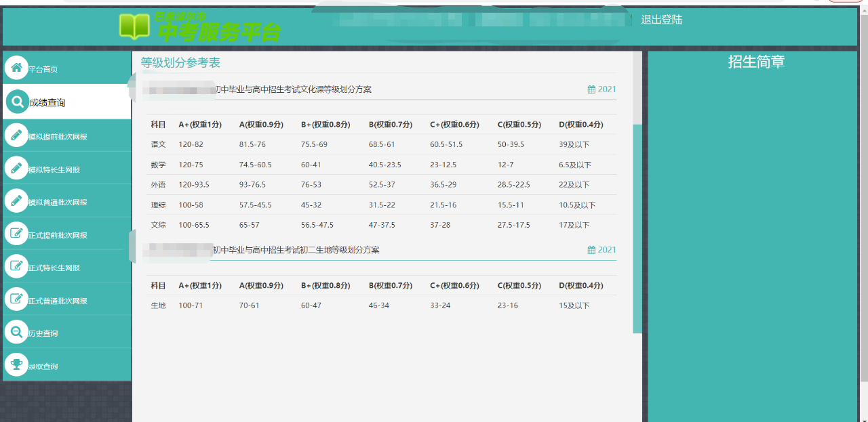Viewport: 868px width, 422px height.
Task: Click the 2021 calendar icon for 初二生地 scheme
Action: tap(591, 250)
